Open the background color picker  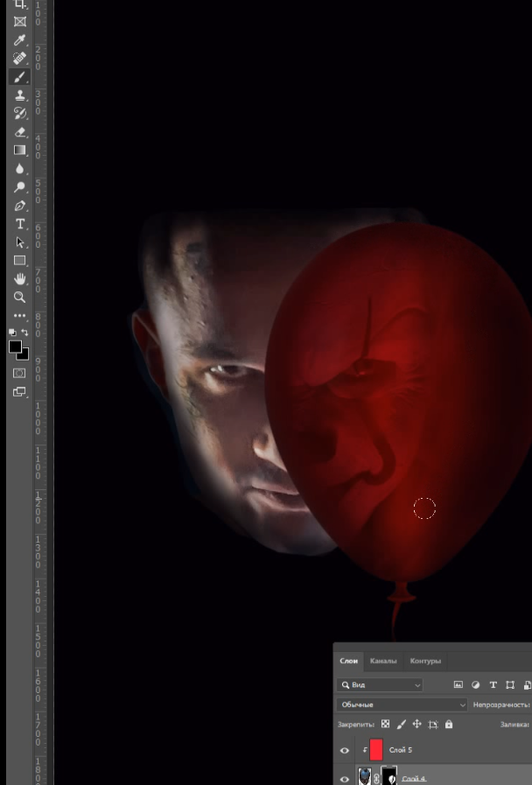pyautogui.click(x=24, y=355)
